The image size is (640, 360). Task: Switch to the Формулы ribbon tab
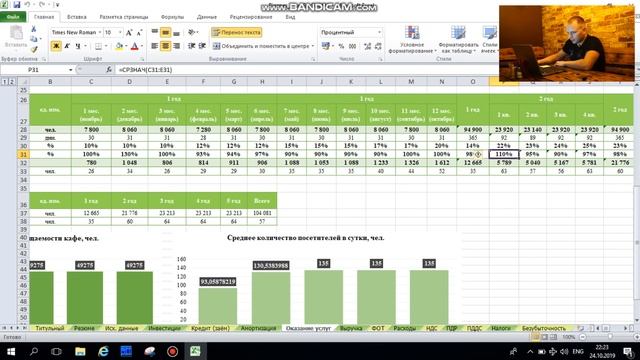172,17
